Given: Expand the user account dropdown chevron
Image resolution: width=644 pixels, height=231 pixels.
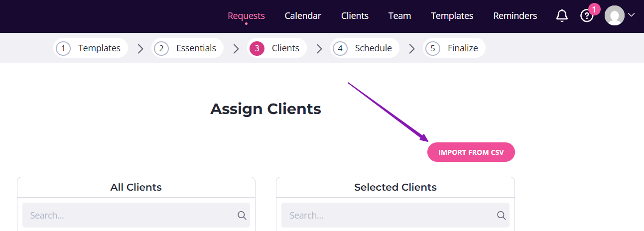Looking at the screenshot, I should coord(632,15).
